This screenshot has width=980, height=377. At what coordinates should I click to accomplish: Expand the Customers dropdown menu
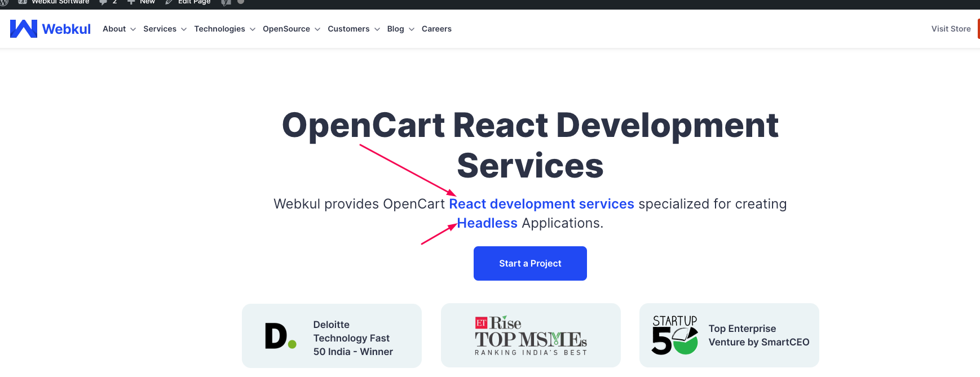pos(354,29)
